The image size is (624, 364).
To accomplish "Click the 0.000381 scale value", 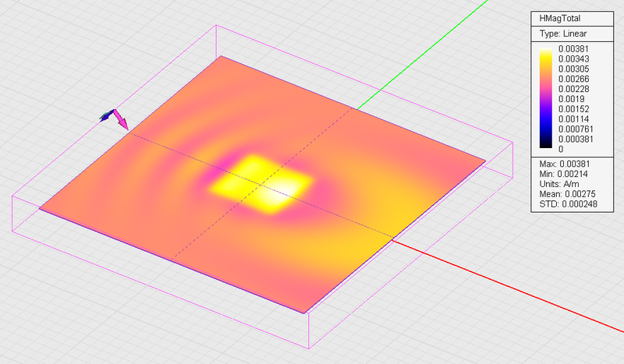I will click(576, 140).
